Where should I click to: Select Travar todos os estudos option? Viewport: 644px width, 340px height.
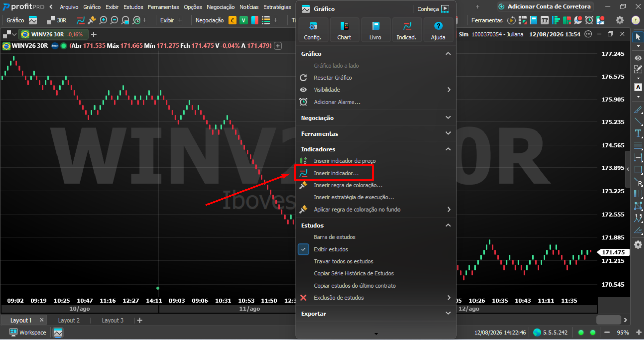(375, 261)
